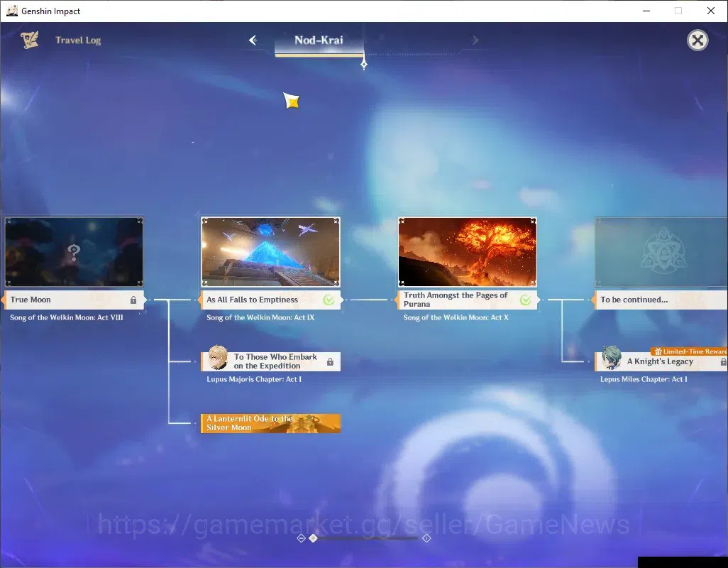
Task: Click lock icon on To Those Who Embark
Action: coord(330,362)
